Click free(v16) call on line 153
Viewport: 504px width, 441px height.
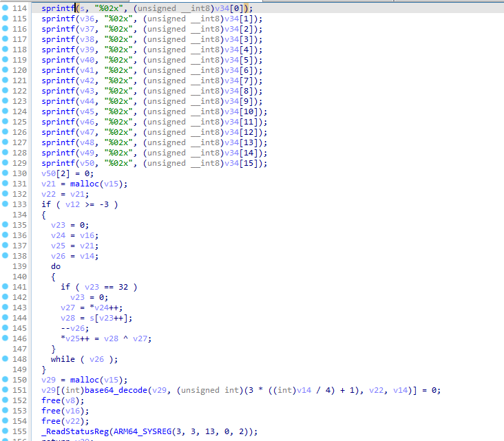65,411
